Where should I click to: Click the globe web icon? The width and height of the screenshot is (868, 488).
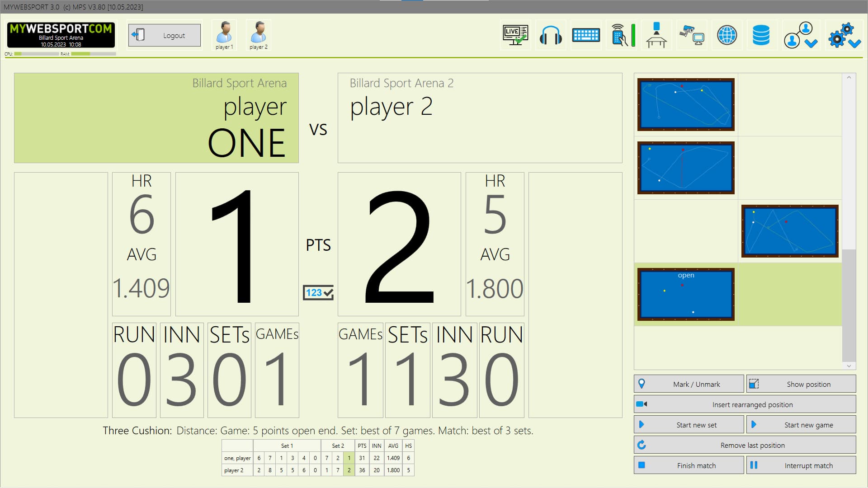727,35
